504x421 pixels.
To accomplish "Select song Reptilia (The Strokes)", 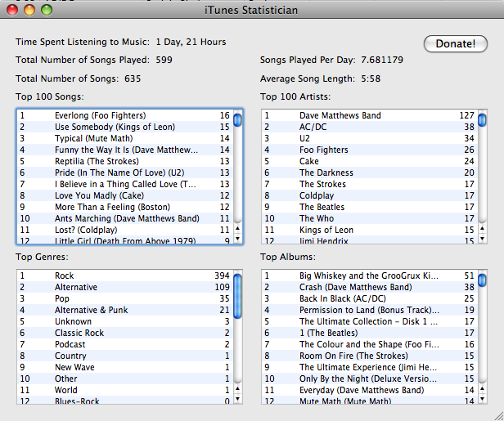I will pos(125,161).
